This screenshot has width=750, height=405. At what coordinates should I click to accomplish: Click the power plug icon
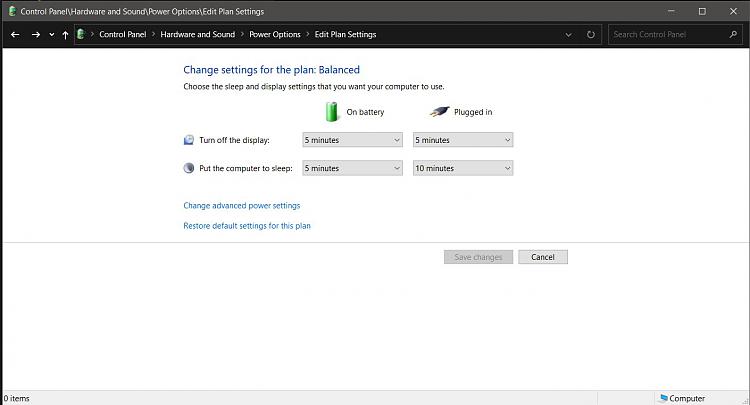(x=439, y=112)
